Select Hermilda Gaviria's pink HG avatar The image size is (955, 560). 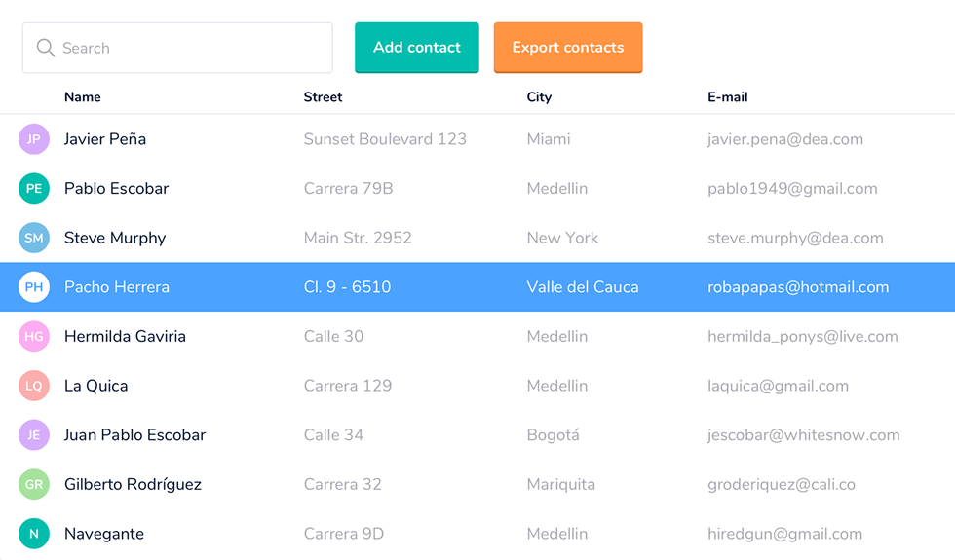point(34,336)
